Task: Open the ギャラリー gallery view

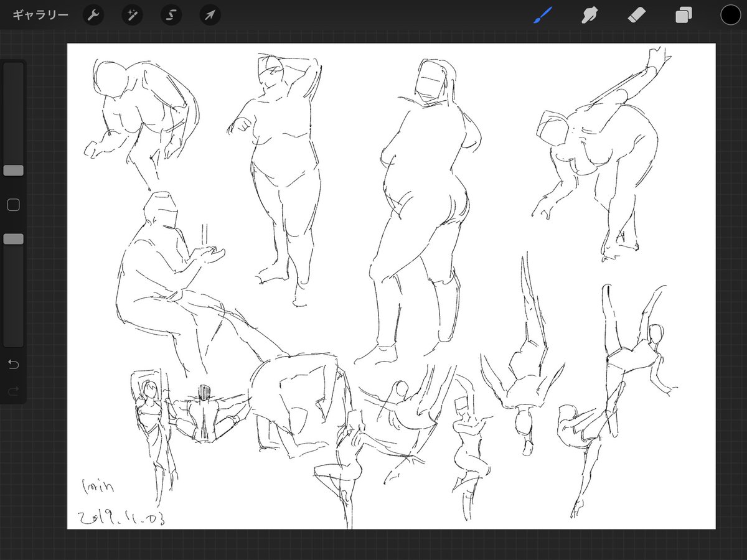Action: tap(40, 15)
